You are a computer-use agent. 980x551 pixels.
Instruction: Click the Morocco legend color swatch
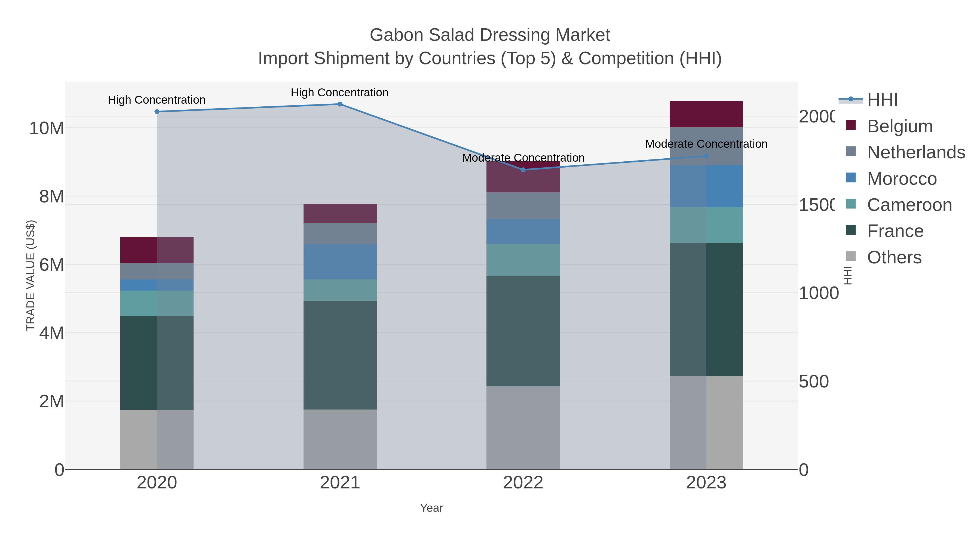pyautogui.click(x=851, y=178)
